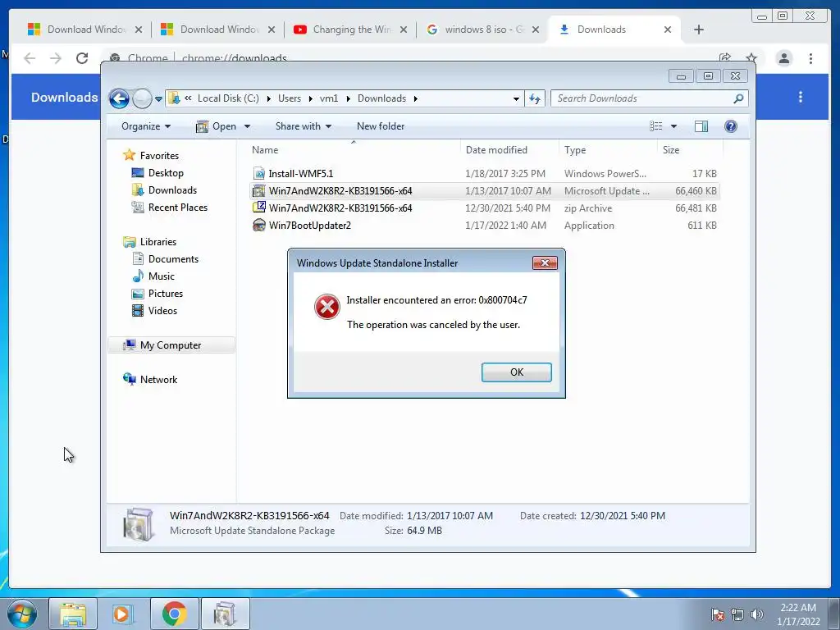Switch to the second Download Windows Chrome tab
Viewport: 840px width, 630px height.
(217, 30)
